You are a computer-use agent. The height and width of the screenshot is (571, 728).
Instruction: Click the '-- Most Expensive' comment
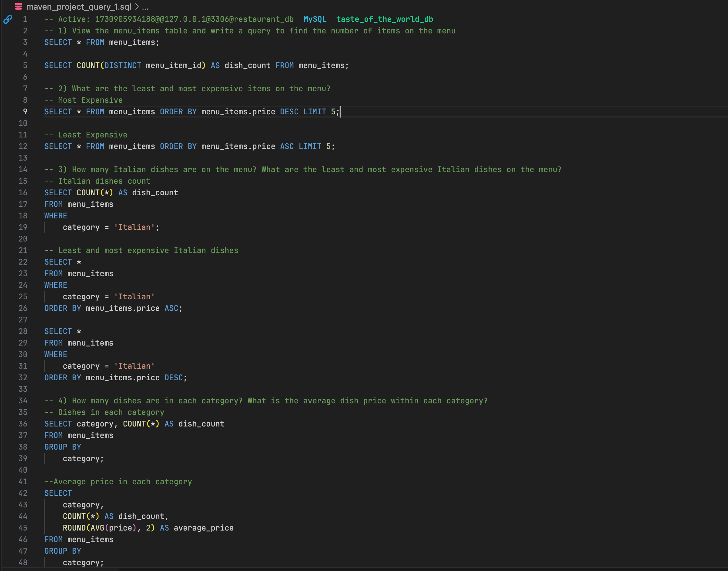click(83, 100)
